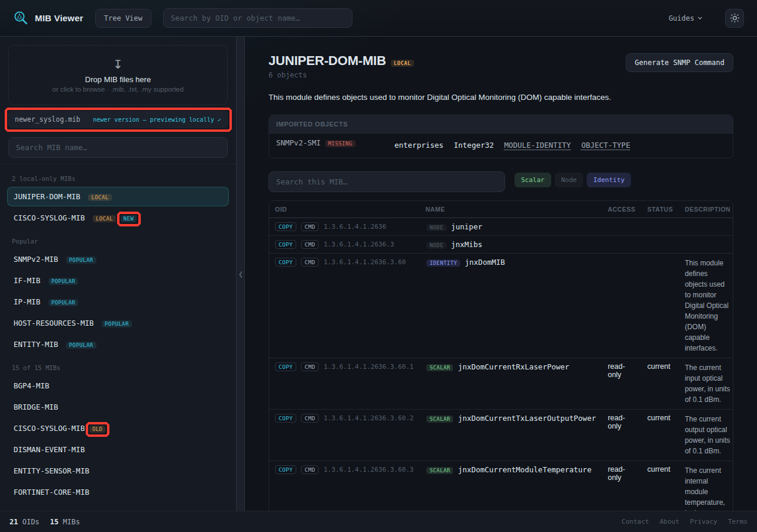Click the MIB Viewer magnifier logo

(x=21, y=18)
